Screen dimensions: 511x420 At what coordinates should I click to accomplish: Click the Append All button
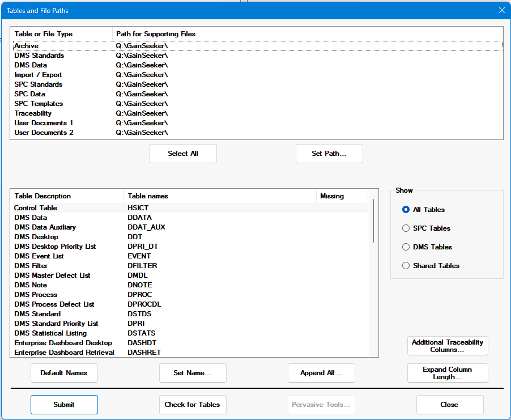[x=321, y=373]
